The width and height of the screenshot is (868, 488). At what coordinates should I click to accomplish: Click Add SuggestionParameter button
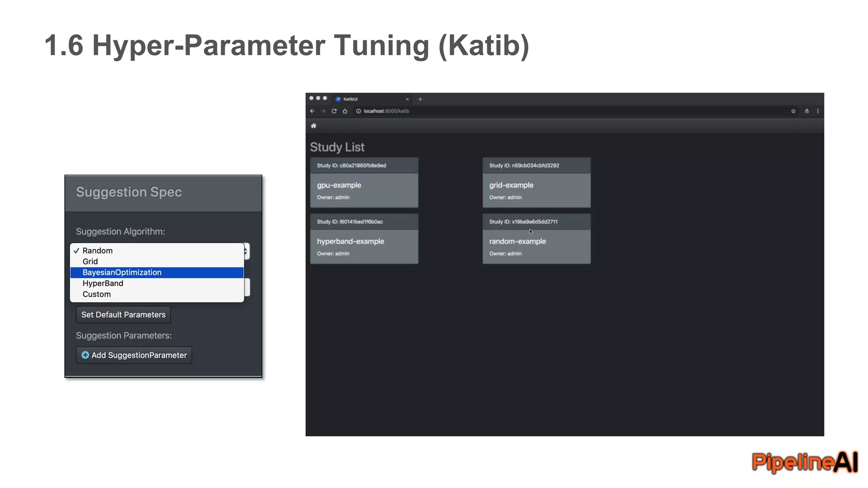point(134,355)
